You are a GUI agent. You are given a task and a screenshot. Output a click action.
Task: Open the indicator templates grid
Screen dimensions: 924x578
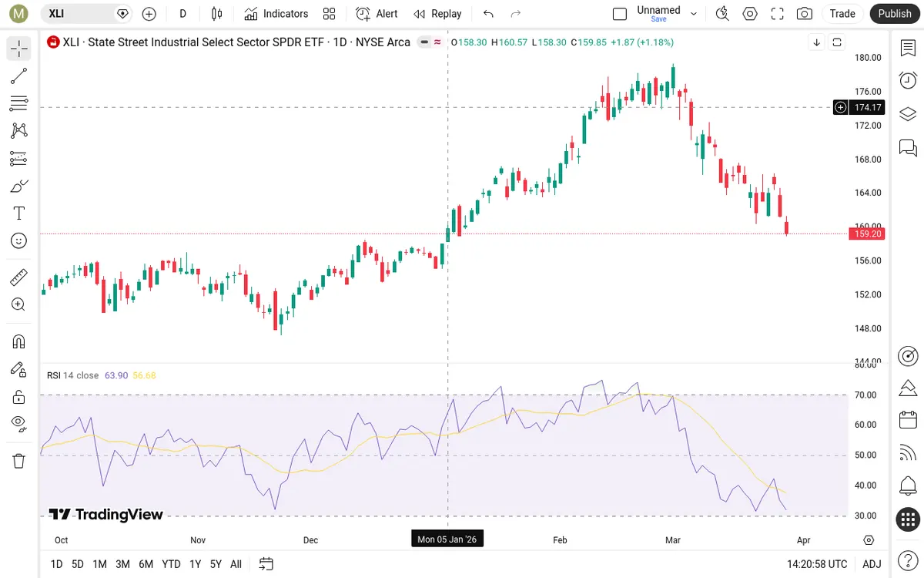(330, 14)
